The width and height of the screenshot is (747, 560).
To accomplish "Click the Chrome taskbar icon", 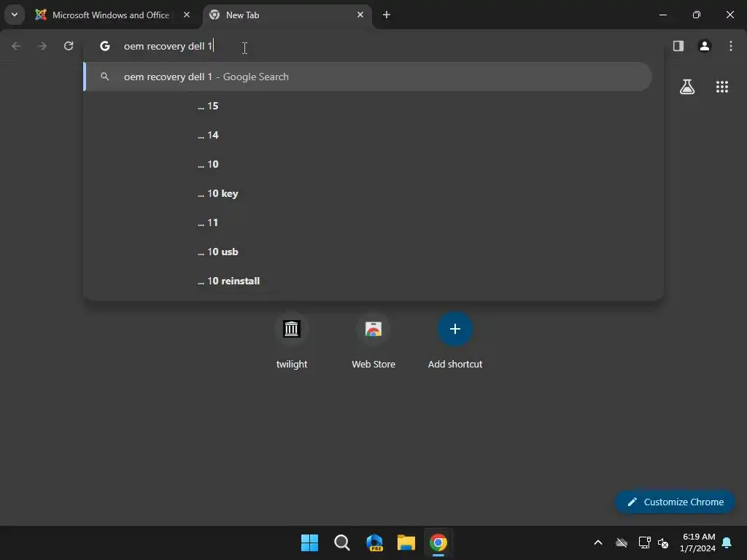I will click(x=438, y=542).
